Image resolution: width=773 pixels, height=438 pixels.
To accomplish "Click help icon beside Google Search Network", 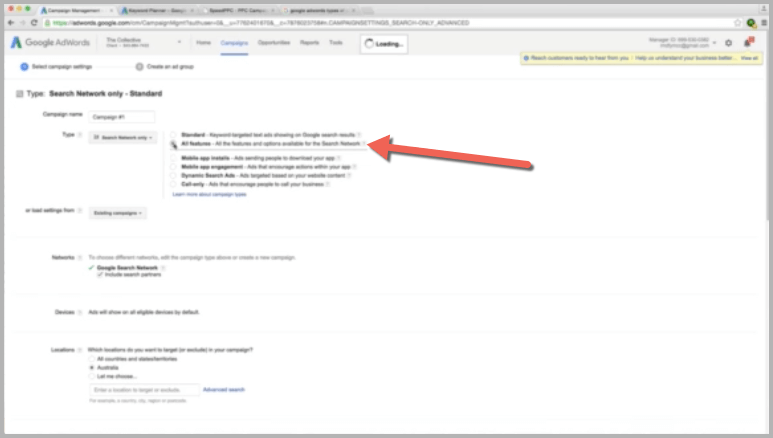I will tap(163, 268).
